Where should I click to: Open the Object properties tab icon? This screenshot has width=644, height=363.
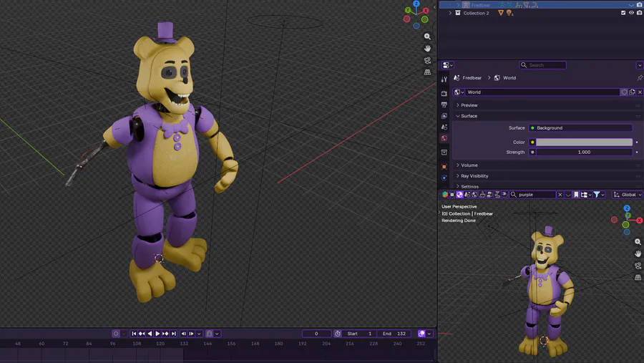(x=444, y=166)
